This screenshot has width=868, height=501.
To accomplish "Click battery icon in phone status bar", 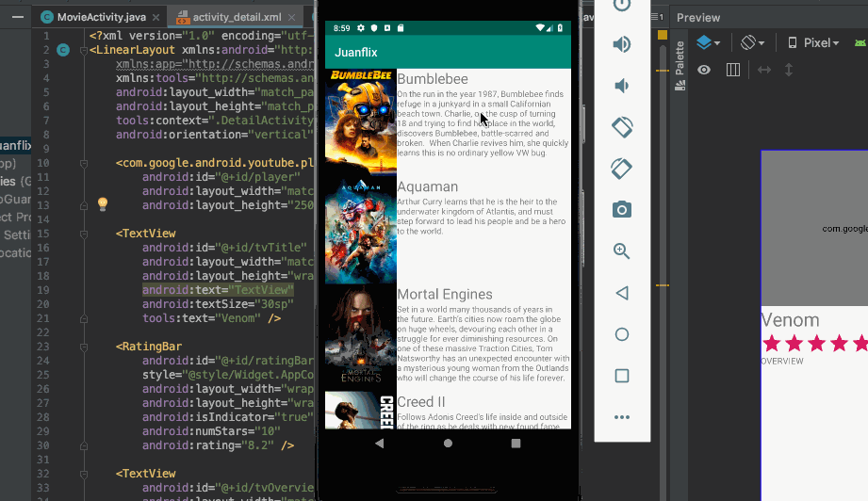I will (x=560, y=28).
